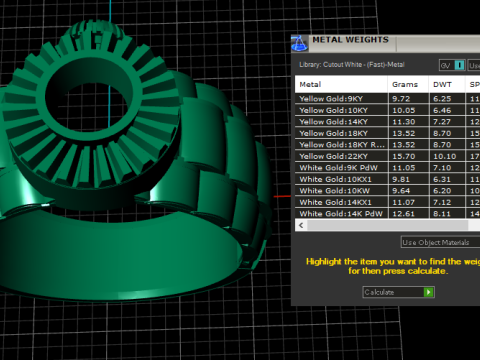Click the 9.72 grams value
The height and width of the screenshot is (360, 480).
pos(401,99)
